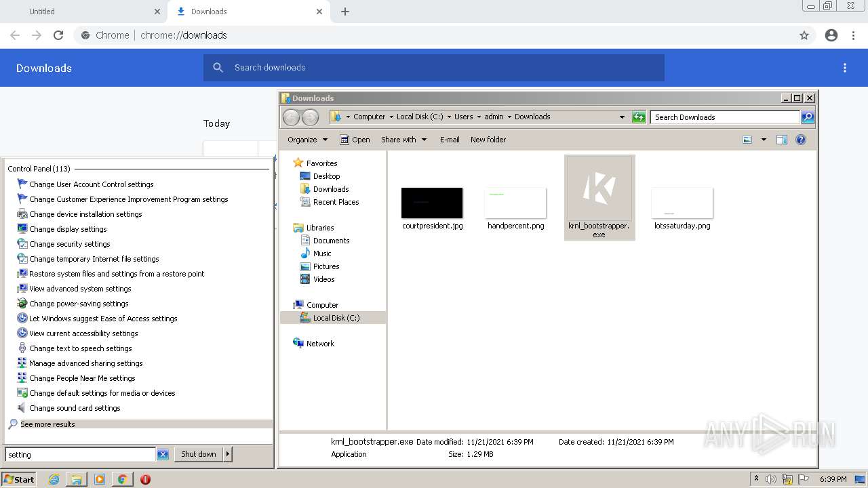Reload the Chrome downloads page
This screenshot has height=488, width=868.
tap(58, 35)
